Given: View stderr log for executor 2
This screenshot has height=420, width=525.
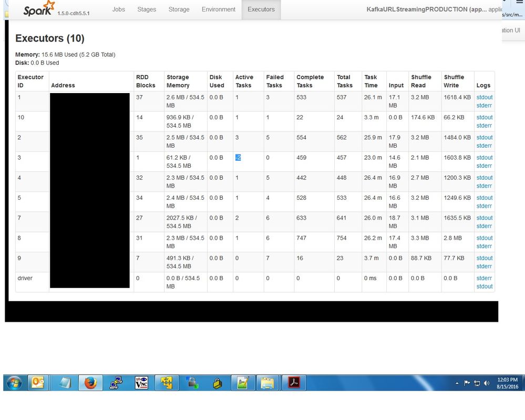Looking at the screenshot, I should (484, 146).
